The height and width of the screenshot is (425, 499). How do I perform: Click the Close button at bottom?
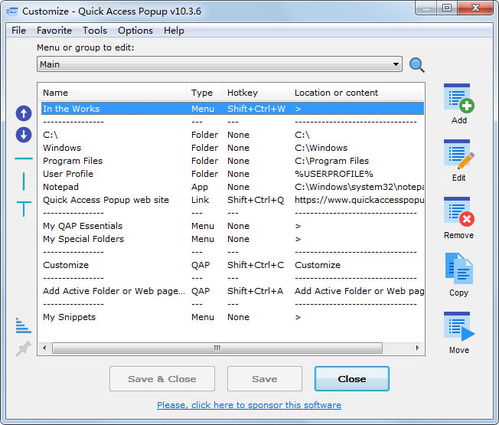point(352,379)
